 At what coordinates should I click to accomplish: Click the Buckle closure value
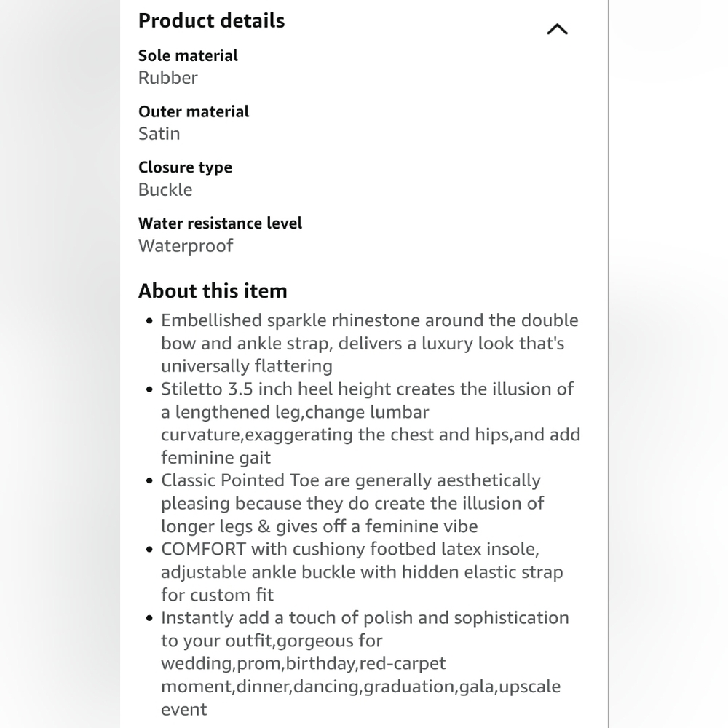(165, 189)
